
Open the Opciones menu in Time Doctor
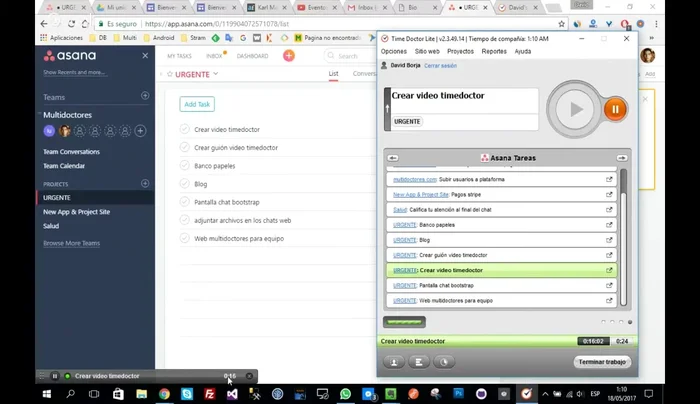pyautogui.click(x=394, y=51)
